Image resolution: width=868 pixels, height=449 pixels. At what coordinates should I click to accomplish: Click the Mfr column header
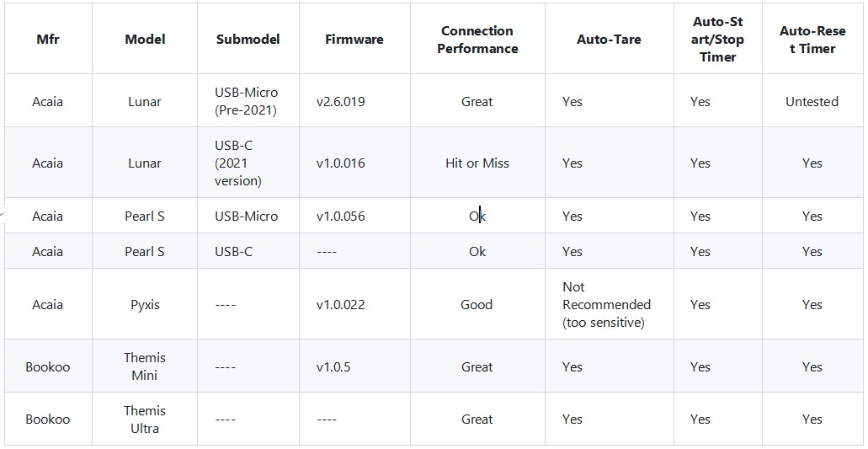point(48,40)
